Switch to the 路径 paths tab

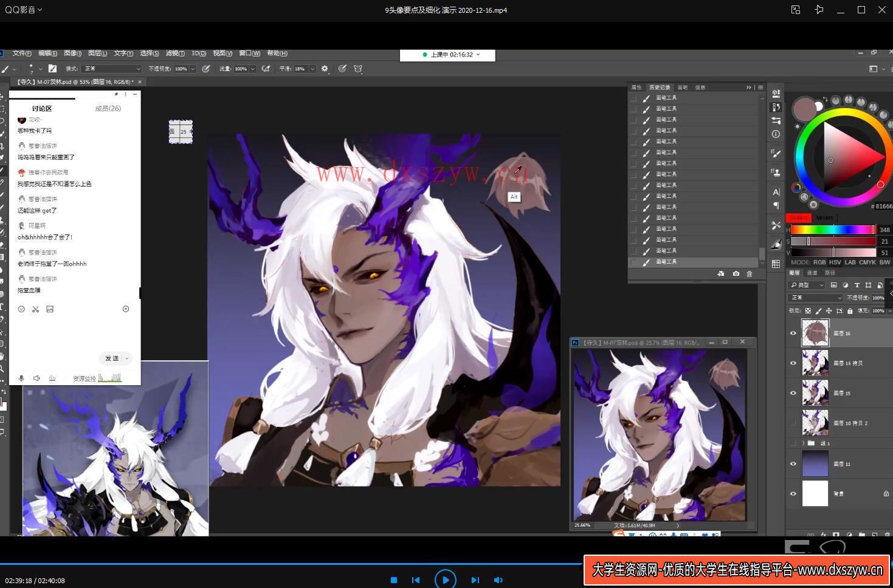tap(830, 273)
